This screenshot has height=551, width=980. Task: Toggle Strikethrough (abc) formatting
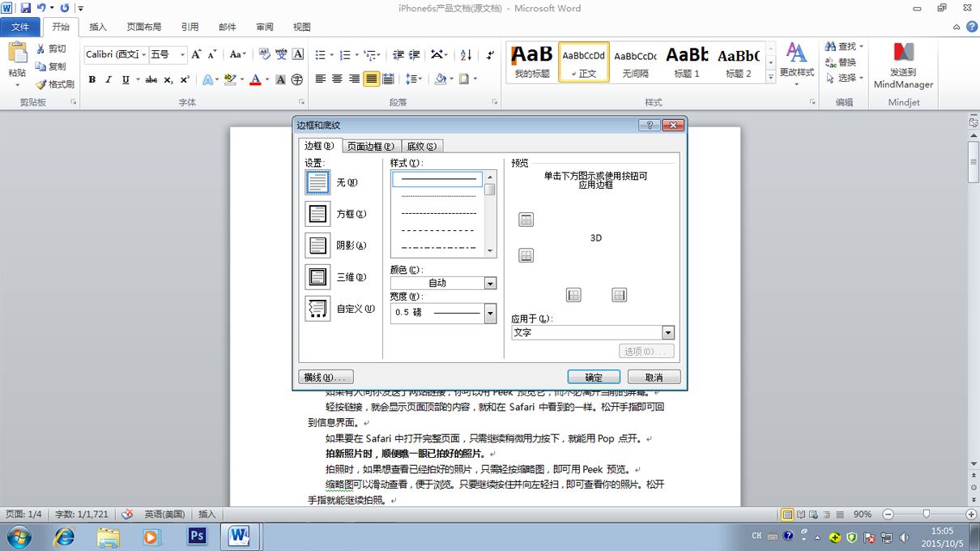point(151,79)
